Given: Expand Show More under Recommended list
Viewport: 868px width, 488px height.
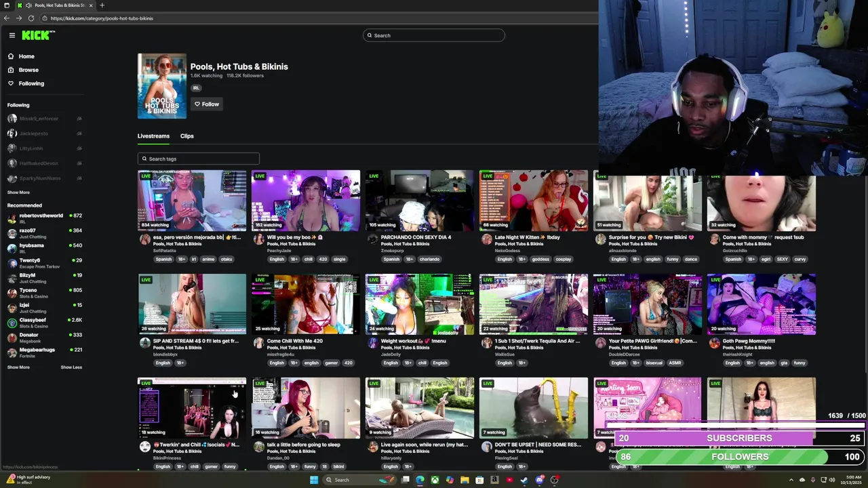Looking at the screenshot, I should point(18,367).
